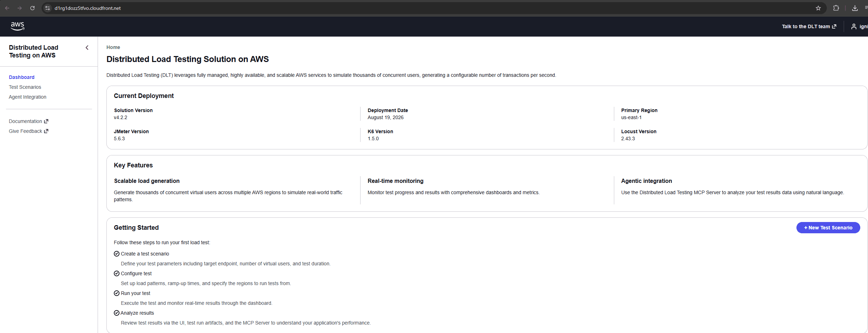Click the New Test Scenario button

point(828,228)
